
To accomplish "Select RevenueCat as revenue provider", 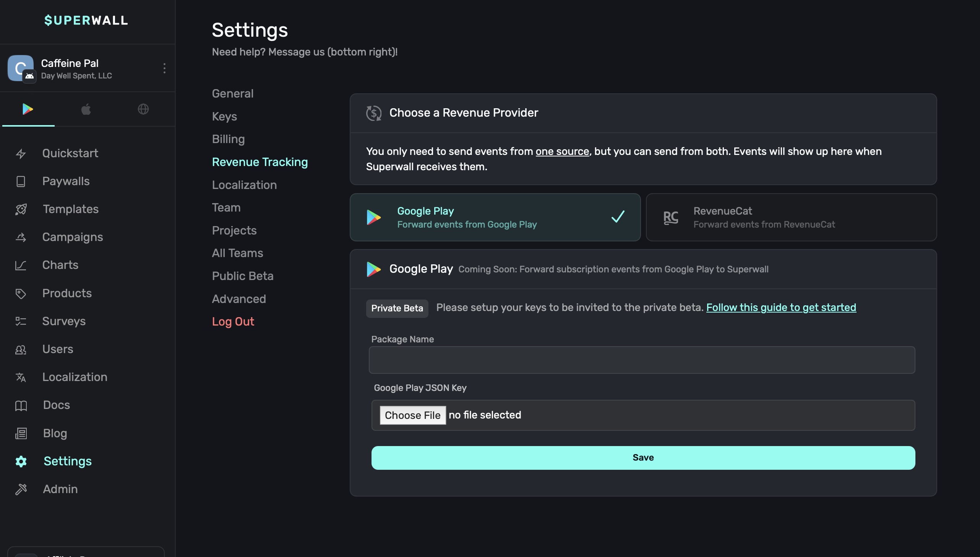I will [x=791, y=217].
